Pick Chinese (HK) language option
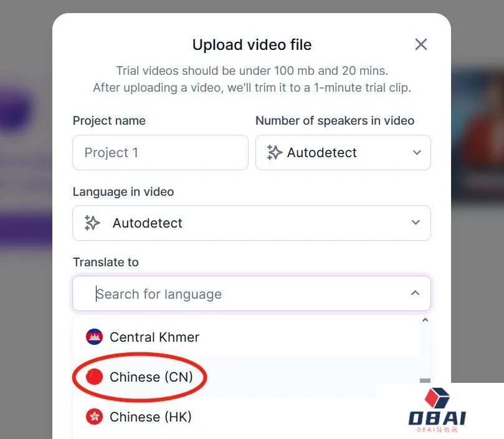 click(246, 417)
